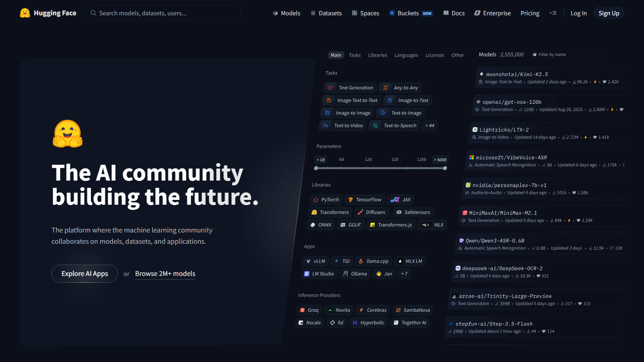Click the vLLM app icon

click(x=308, y=261)
